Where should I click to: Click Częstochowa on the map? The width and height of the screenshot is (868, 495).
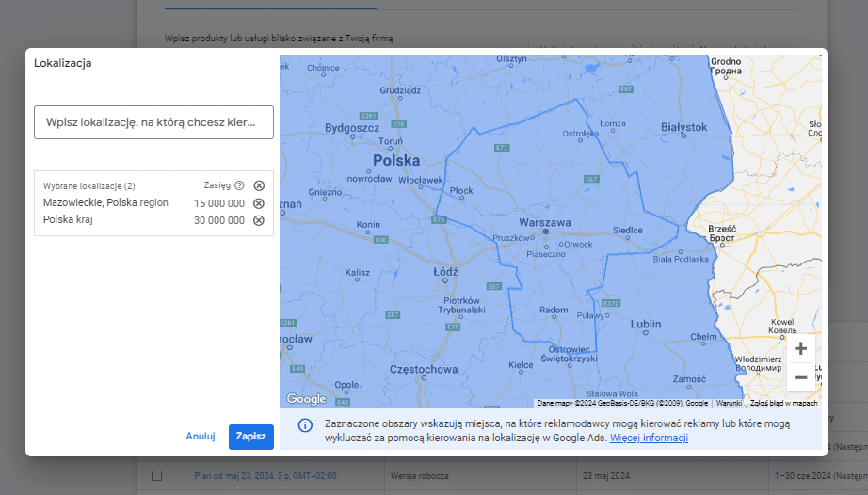(424, 370)
